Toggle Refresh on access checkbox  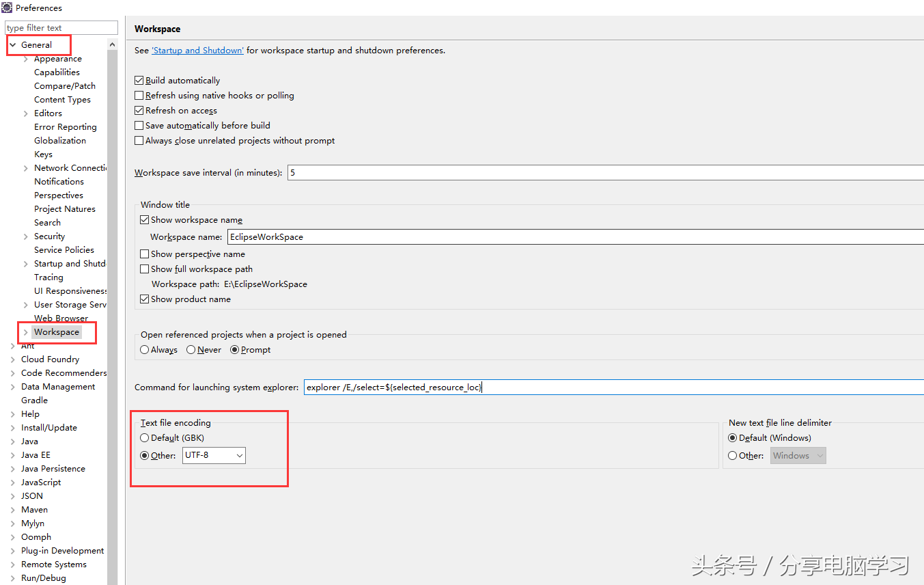139,111
